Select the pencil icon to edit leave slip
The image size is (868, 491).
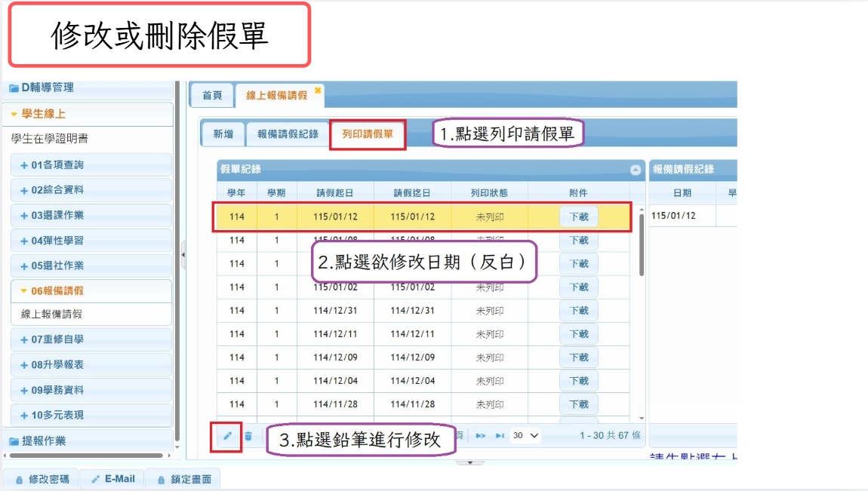229,434
